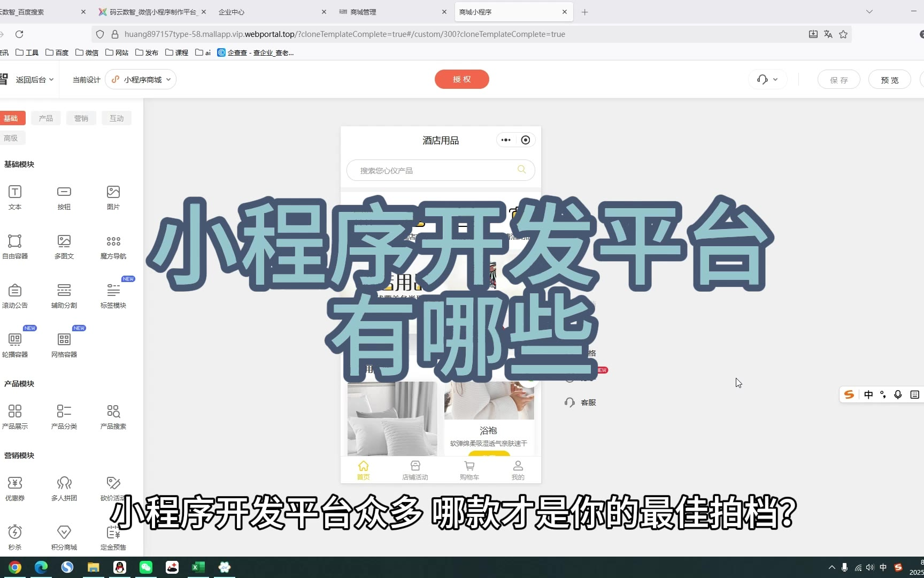This screenshot has height=578, width=924.
Task: Open the 微信 bookmark folder
Action: pyautogui.click(x=87, y=52)
